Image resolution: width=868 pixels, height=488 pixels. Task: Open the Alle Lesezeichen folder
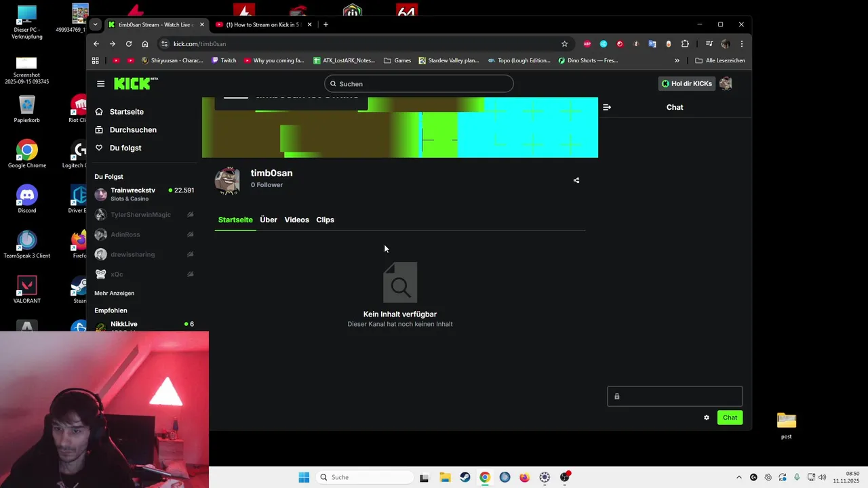(720, 60)
